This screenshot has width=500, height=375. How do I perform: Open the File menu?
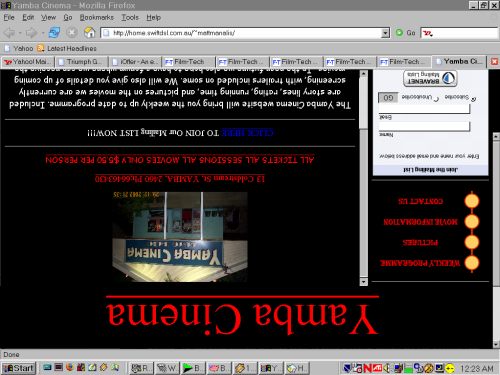tap(9, 17)
